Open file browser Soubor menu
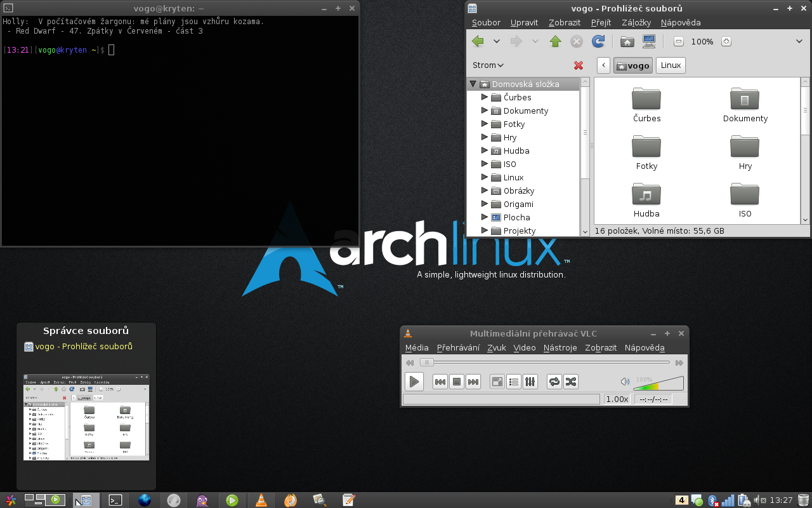812x508 pixels. (x=486, y=22)
